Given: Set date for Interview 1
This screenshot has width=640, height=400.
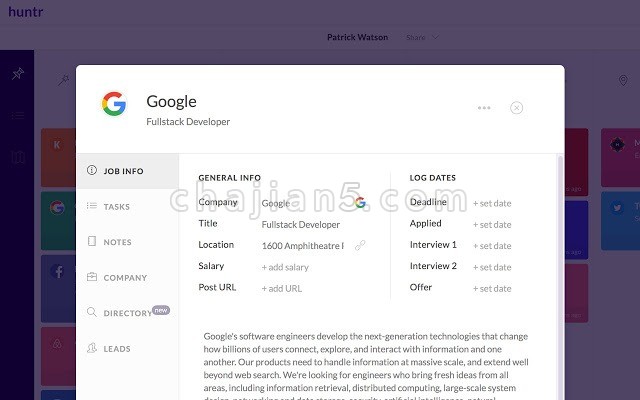Looking at the screenshot, I should pos(491,246).
